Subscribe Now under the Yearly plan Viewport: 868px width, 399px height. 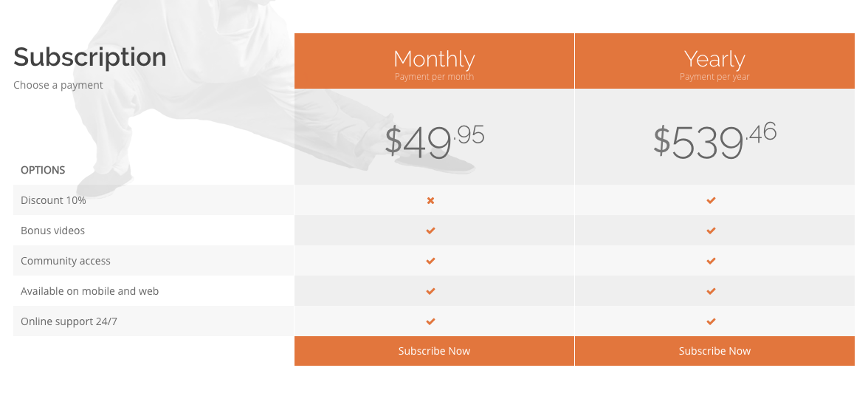pyautogui.click(x=714, y=351)
